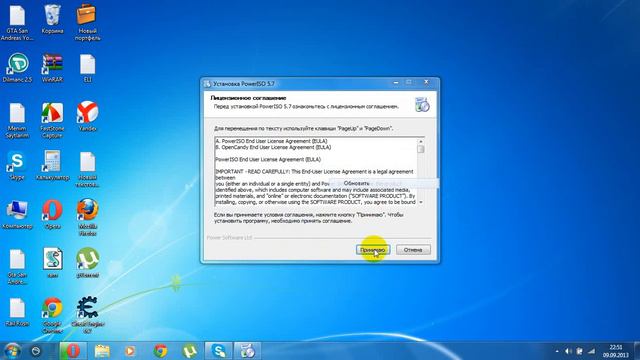640x360 pixels.
Task: Switch to Chrome in the taskbar
Action: click(x=160, y=351)
